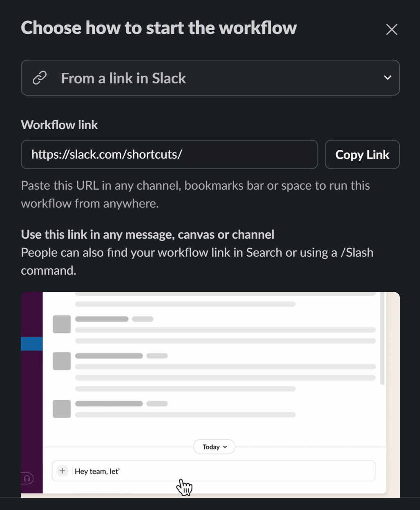Screen dimensions: 420x510
Task: Click the Workflow link section heading
Action: [x=59, y=125]
